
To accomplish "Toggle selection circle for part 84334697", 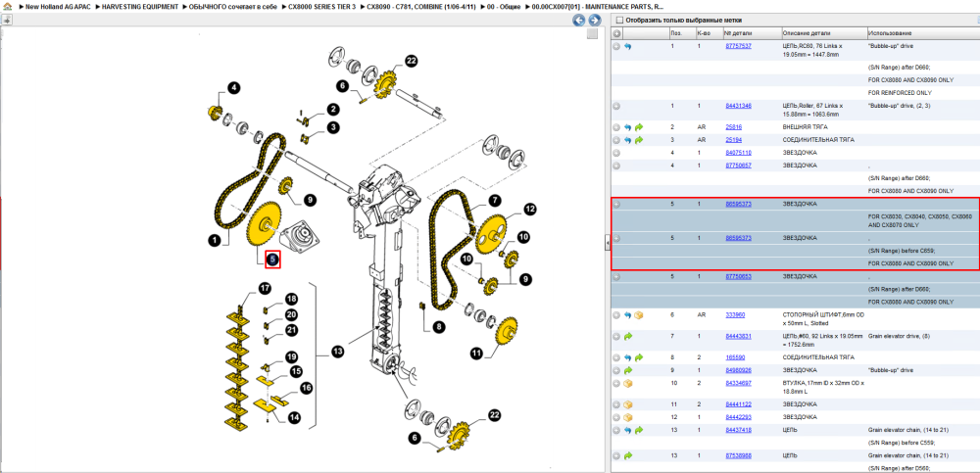I will coord(616,383).
